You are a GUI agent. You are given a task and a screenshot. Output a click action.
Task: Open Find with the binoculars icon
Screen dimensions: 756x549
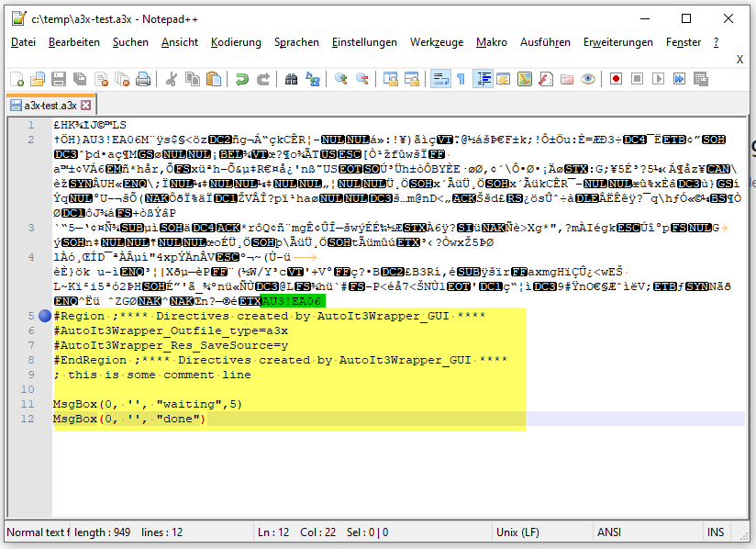click(x=291, y=79)
